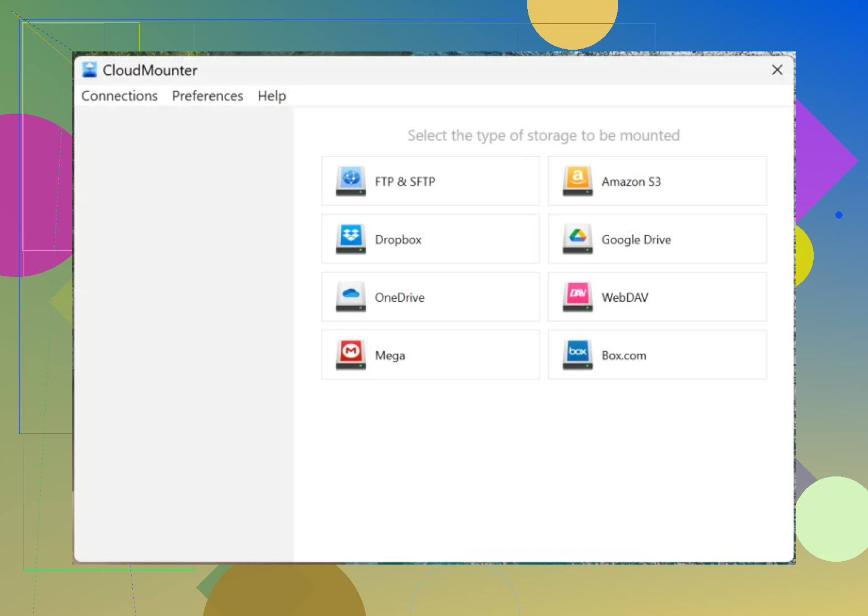Mount the Mega storage label
The width and height of the screenshot is (868, 616).
(x=390, y=355)
